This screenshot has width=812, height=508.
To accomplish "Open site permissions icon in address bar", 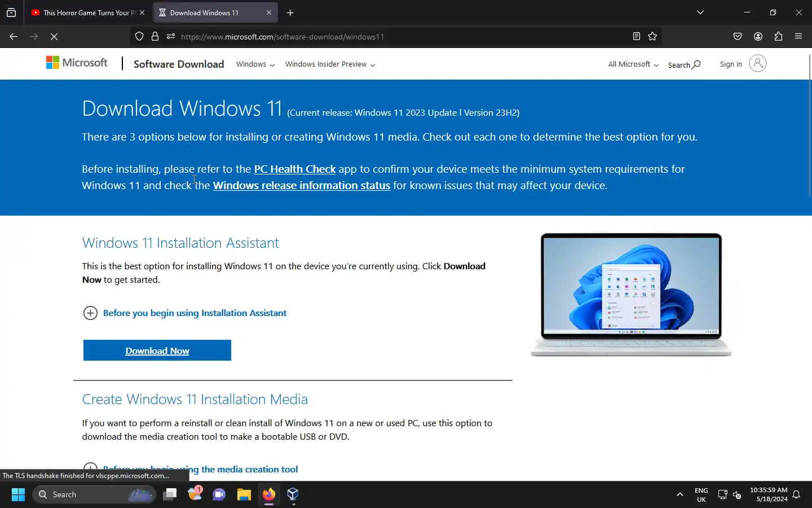I will pos(171,36).
